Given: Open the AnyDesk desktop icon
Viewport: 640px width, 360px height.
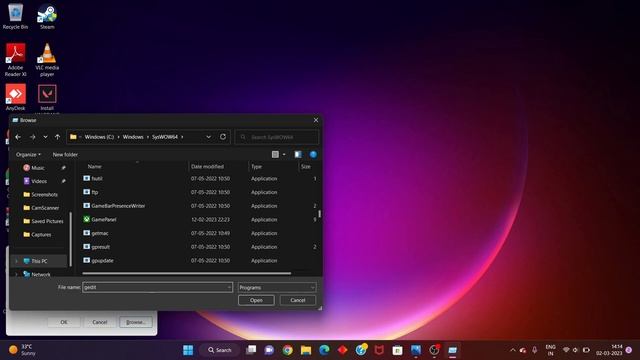Looking at the screenshot, I should (16, 97).
